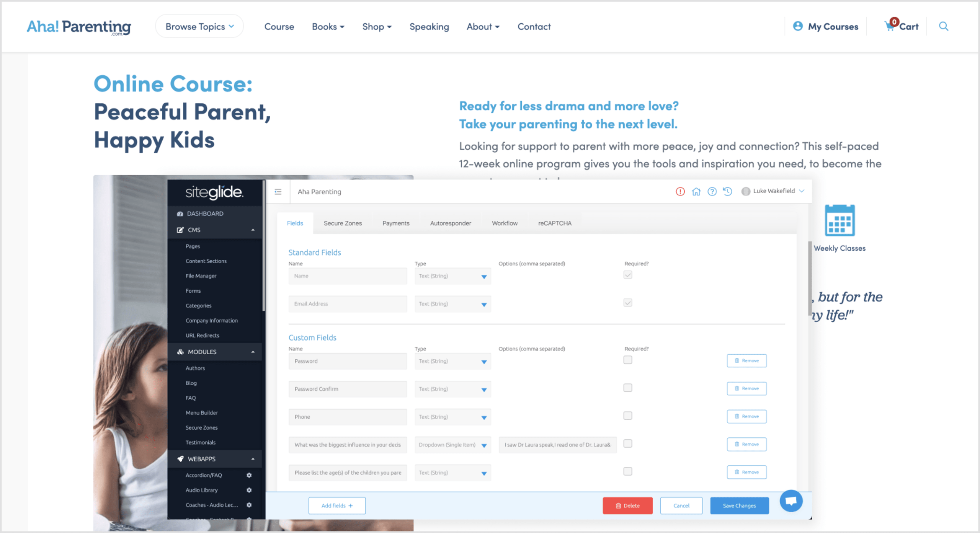This screenshot has width=980, height=533.
Task: Click the Cancel button
Action: point(681,506)
